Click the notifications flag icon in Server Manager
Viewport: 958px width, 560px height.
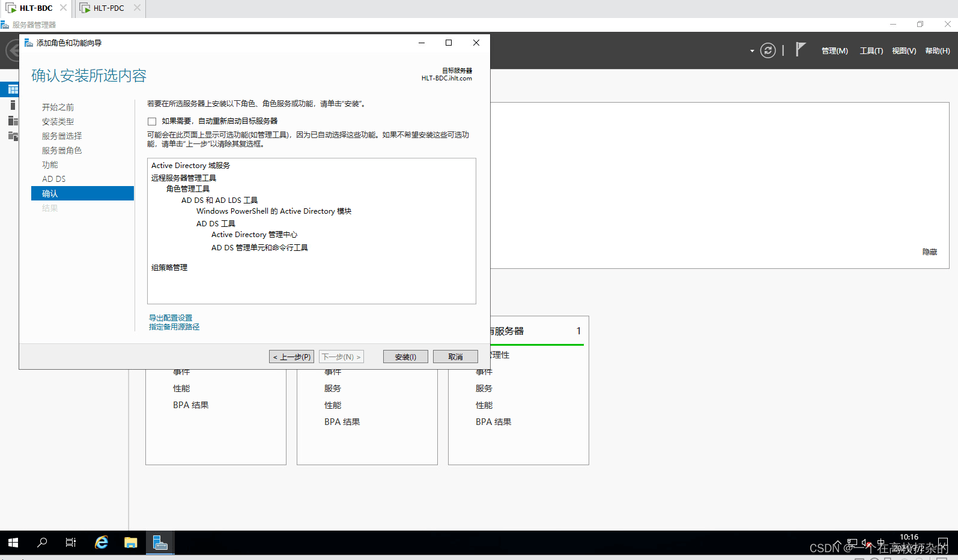(x=800, y=49)
